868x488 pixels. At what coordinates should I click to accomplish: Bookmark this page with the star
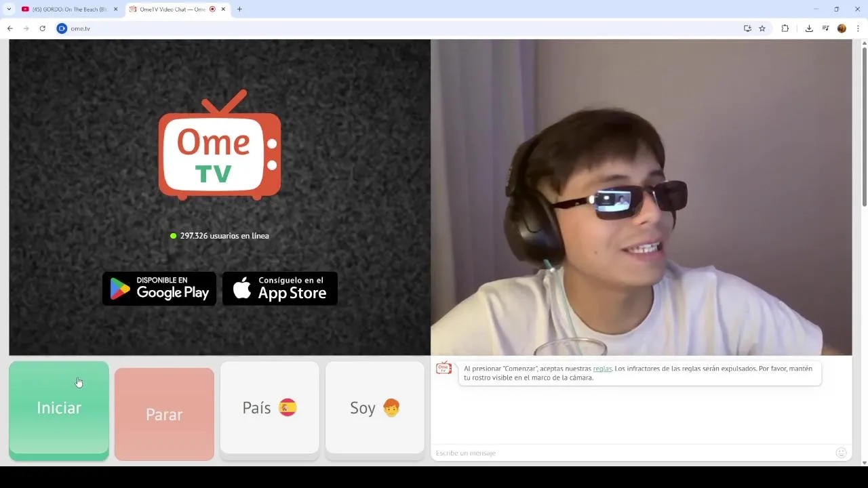tap(762, 28)
